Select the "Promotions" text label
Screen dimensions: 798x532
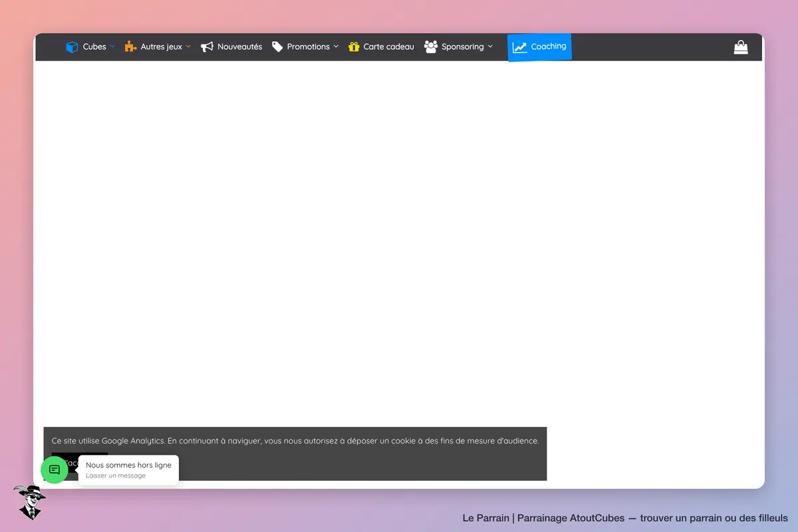pyautogui.click(x=309, y=47)
